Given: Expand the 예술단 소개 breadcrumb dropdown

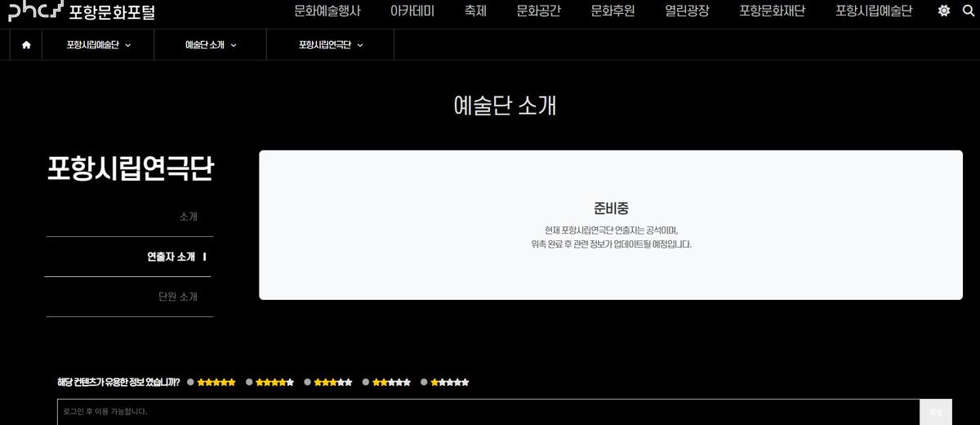Looking at the screenshot, I should pos(210,45).
